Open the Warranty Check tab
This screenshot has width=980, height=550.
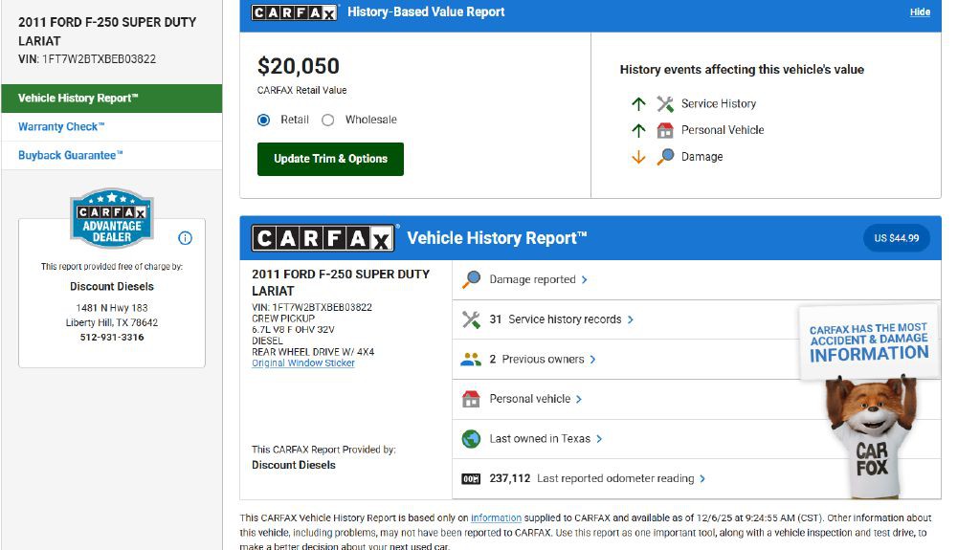point(61,127)
